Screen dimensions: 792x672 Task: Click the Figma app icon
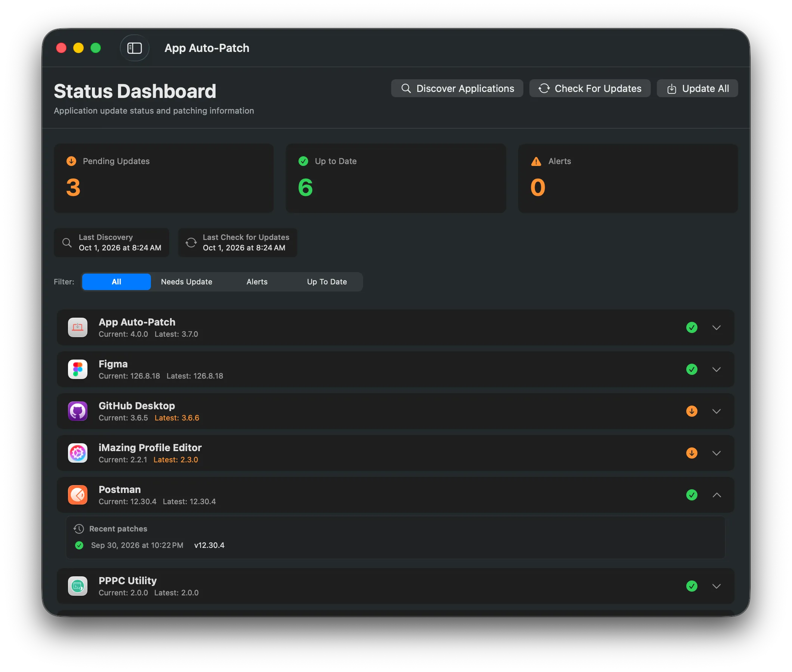point(78,369)
